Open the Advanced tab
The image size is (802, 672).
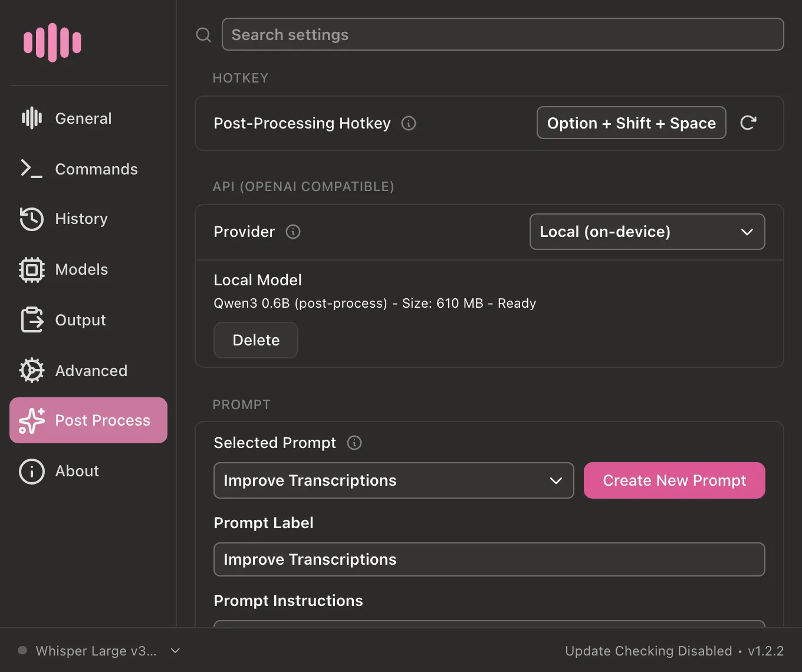pos(88,371)
